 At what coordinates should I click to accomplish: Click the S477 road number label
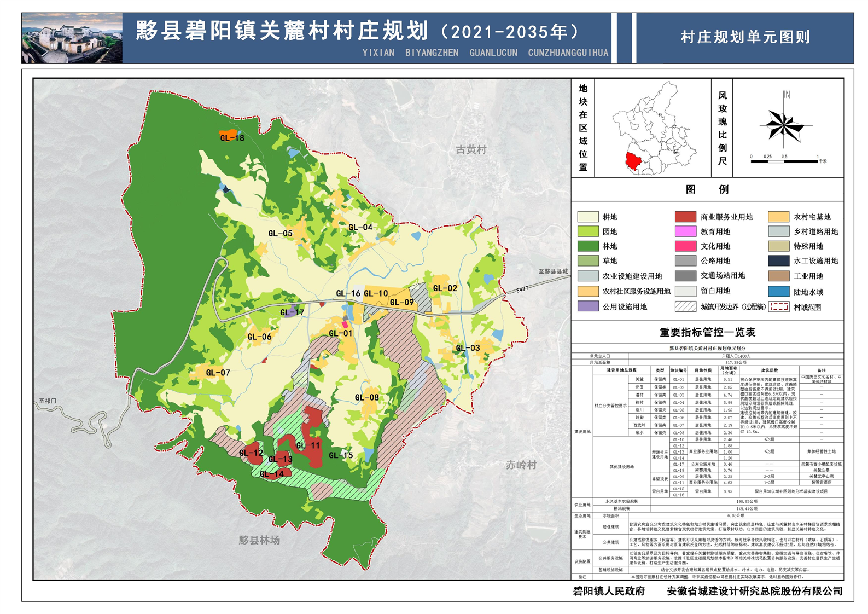(522, 289)
